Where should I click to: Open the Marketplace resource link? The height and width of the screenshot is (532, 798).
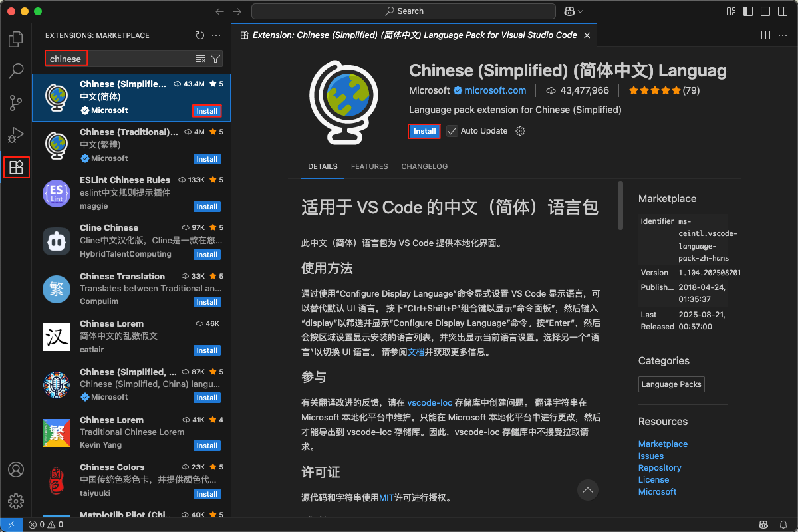pos(663,444)
